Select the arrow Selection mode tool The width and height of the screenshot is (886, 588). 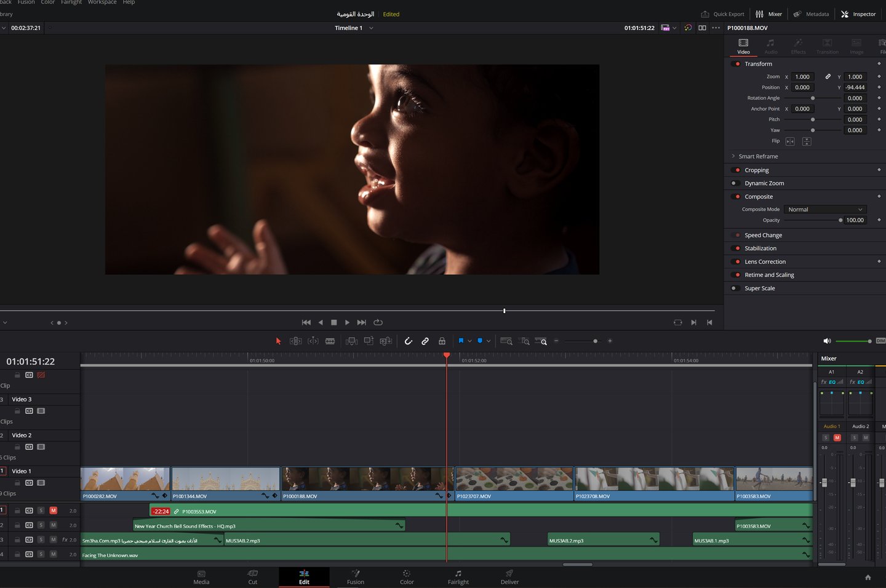pyautogui.click(x=278, y=341)
